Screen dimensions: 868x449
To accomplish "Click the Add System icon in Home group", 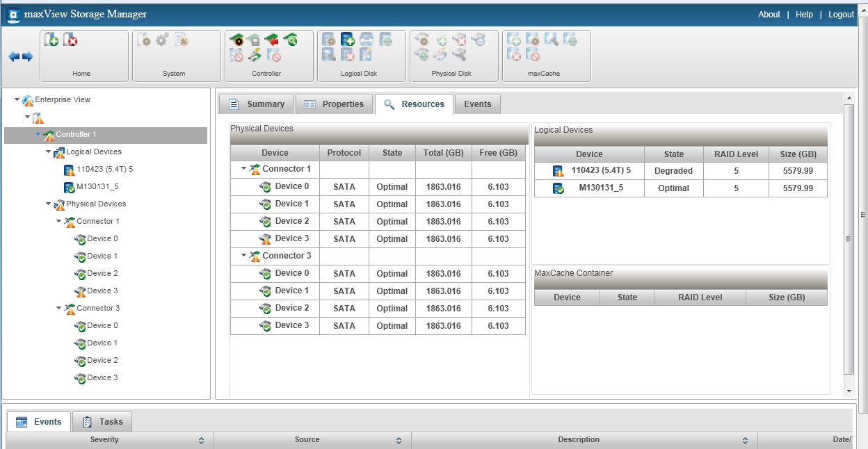I will [51, 40].
